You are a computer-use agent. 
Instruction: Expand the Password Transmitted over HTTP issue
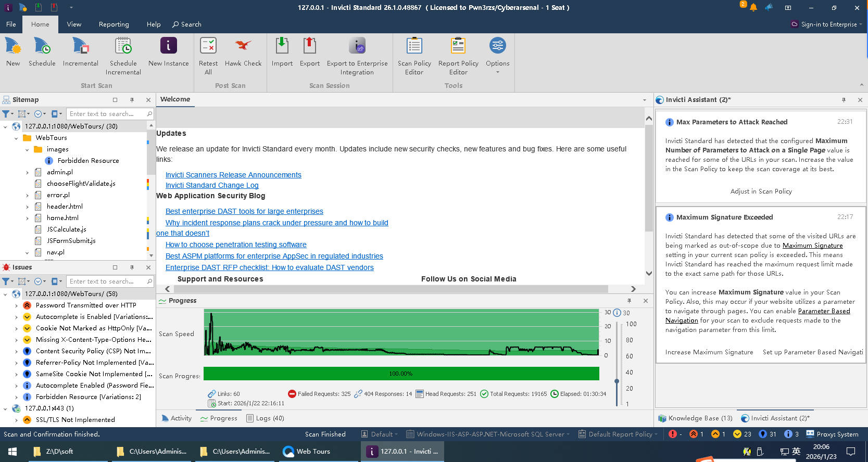point(16,305)
